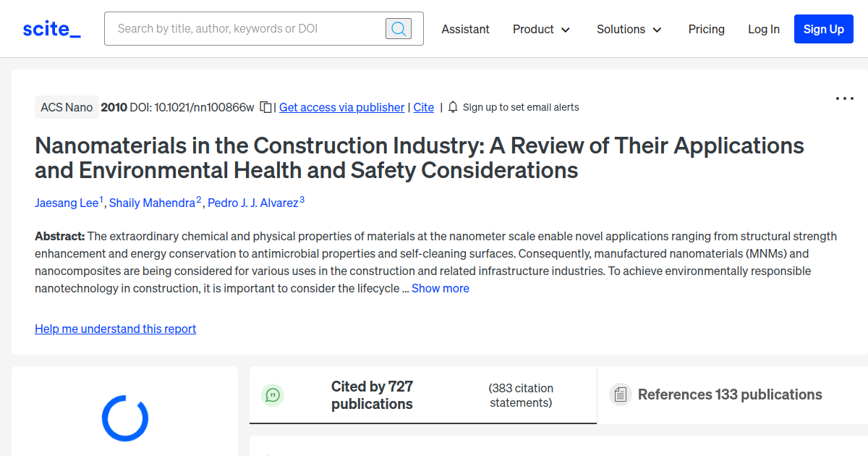Click the Sign Up button
This screenshot has height=456, width=868.
(823, 29)
